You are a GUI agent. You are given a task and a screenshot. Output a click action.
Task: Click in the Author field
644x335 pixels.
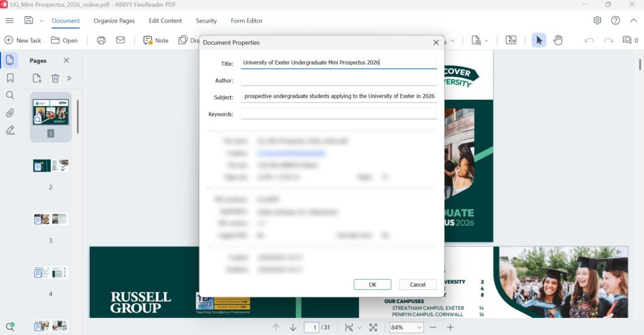coord(338,80)
